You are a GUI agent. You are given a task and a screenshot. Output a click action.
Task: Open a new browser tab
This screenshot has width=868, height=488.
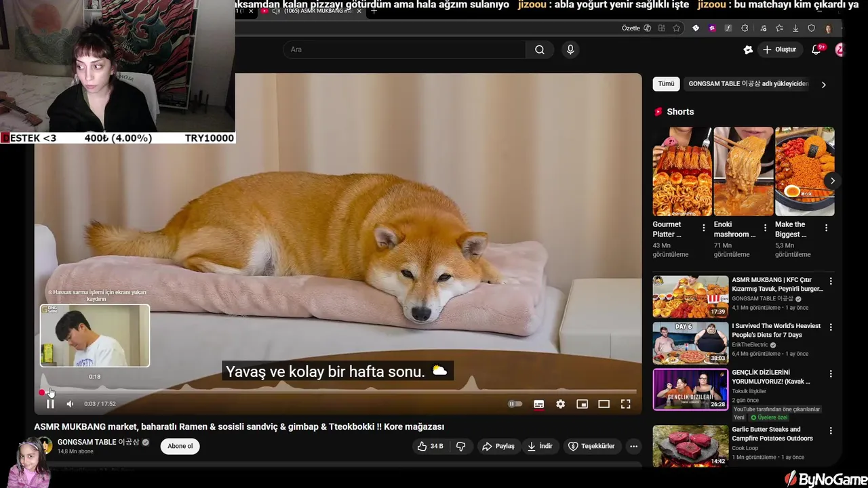(374, 11)
